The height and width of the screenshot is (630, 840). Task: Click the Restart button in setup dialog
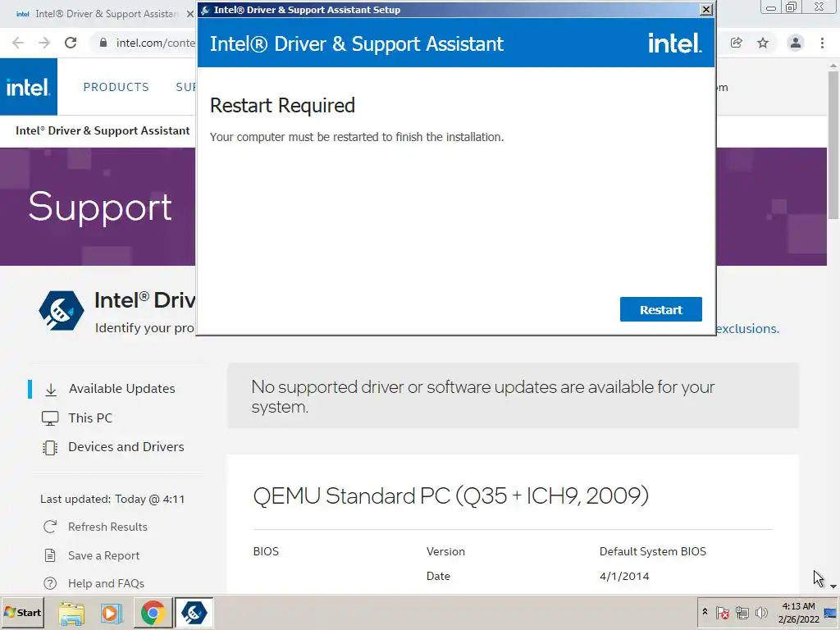pyautogui.click(x=660, y=309)
